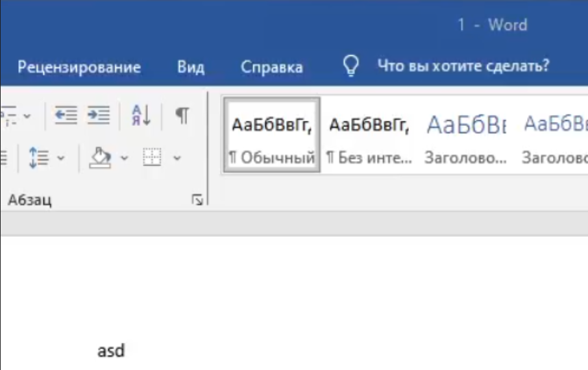Apply the Без интервала style

pyautogui.click(x=369, y=135)
